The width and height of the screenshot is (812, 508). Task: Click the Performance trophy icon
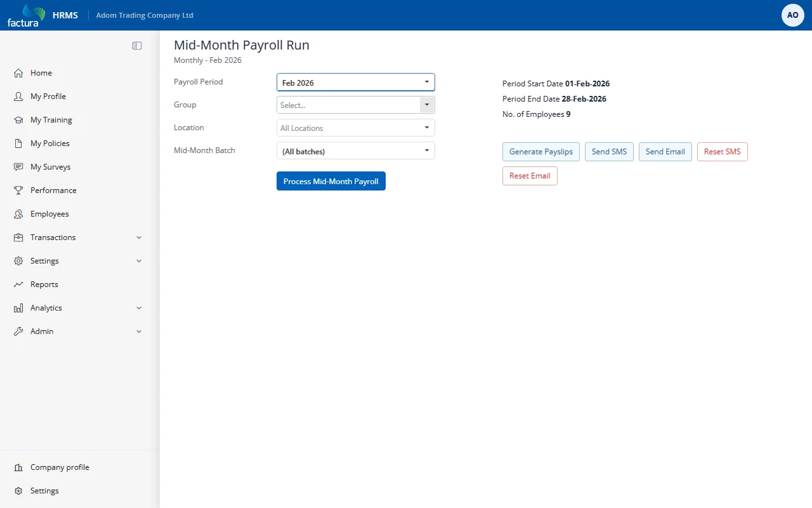click(x=18, y=190)
